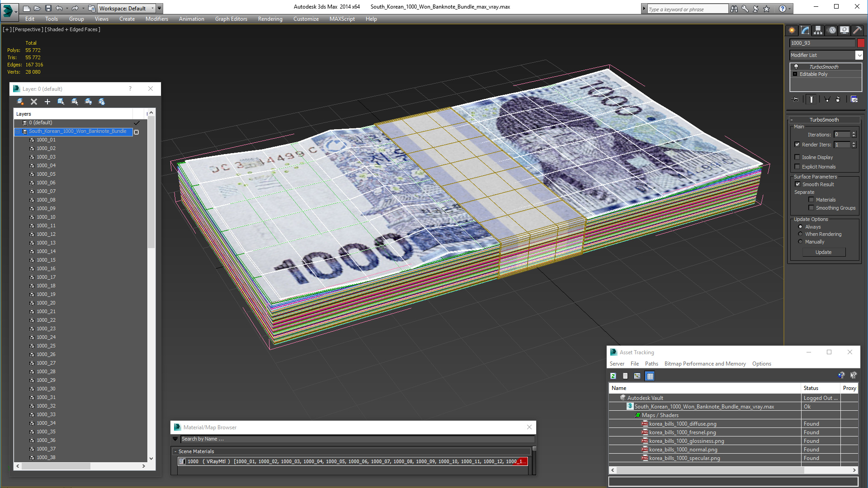This screenshot has width=868, height=488.
Task: Click the red object color swatch
Action: [861, 43]
